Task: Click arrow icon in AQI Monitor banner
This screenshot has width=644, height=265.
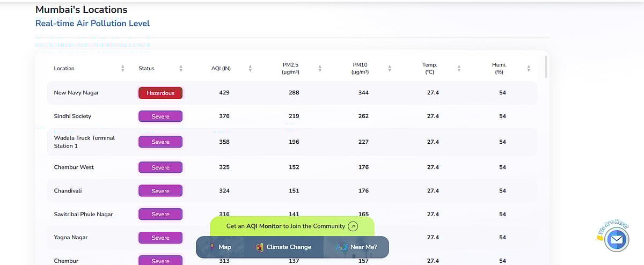Action: pos(353,226)
